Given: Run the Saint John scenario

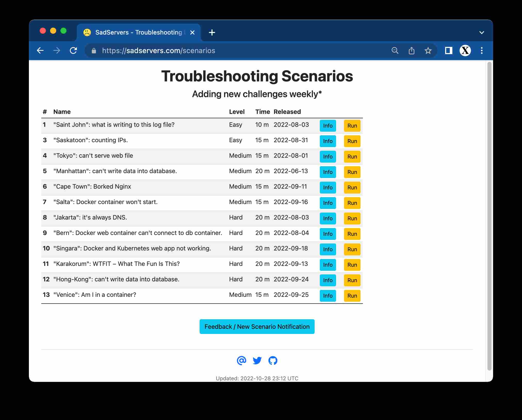Looking at the screenshot, I should (x=352, y=126).
